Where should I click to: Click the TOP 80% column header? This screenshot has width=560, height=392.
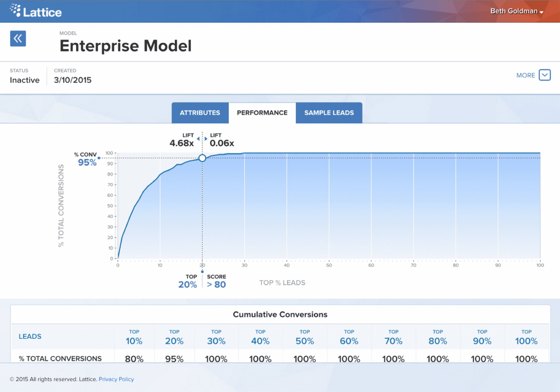tap(438, 337)
